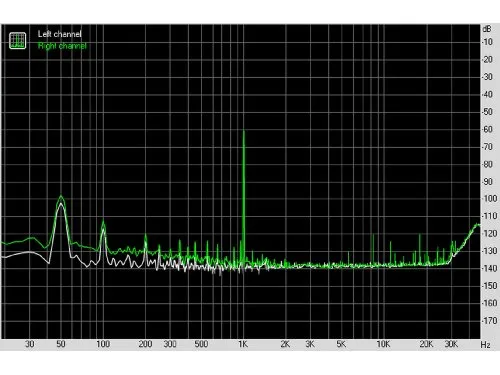
Task: Click the 100 Hz harmonic peak
Action: pos(103,222)
